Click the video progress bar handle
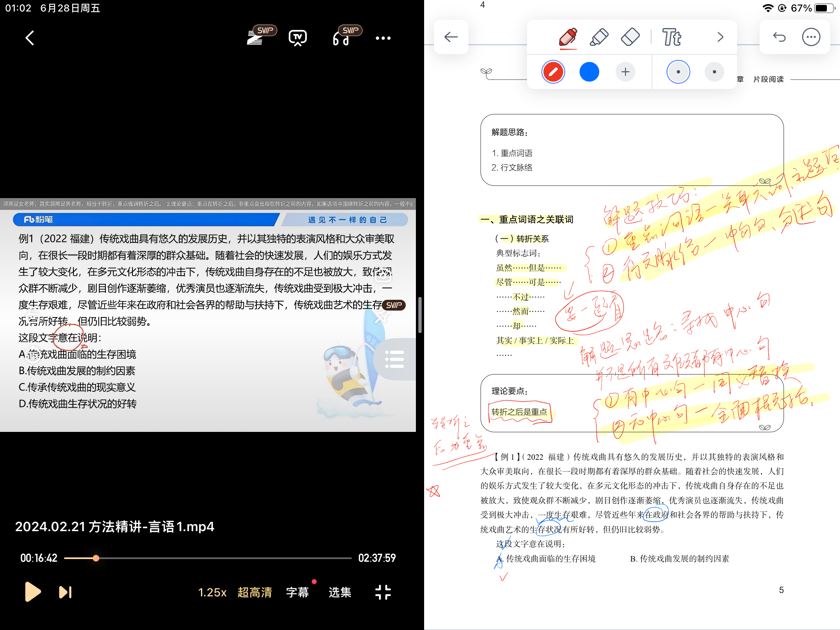Screen dimensions: 840x630 (96, 558)
